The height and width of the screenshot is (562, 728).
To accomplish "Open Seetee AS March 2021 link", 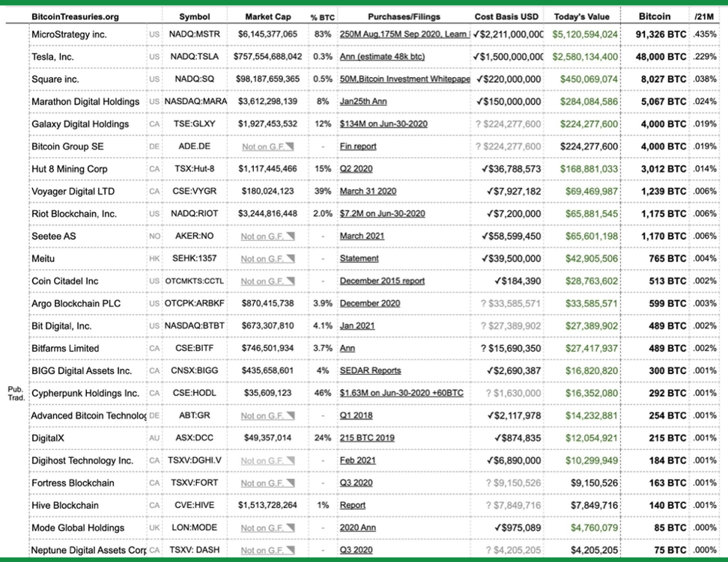I will pos(362,236).
